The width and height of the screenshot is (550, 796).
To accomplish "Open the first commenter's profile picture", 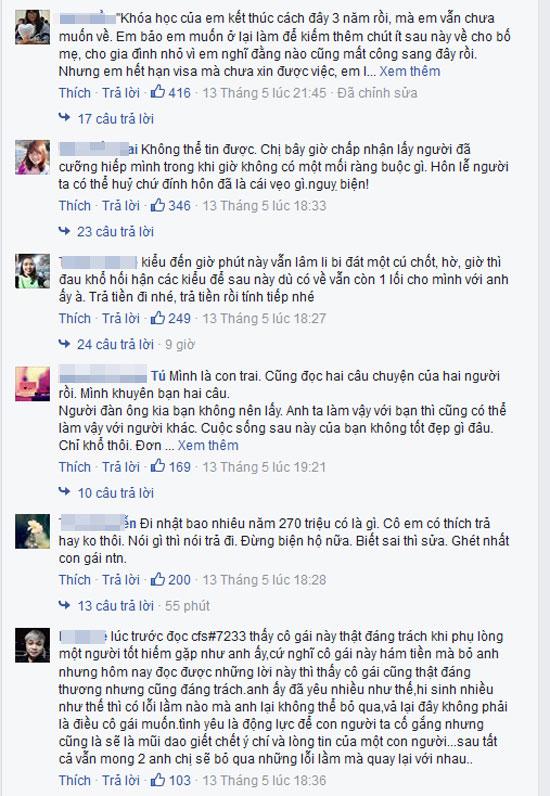I will pyautogui.click(x=33, y=27).
